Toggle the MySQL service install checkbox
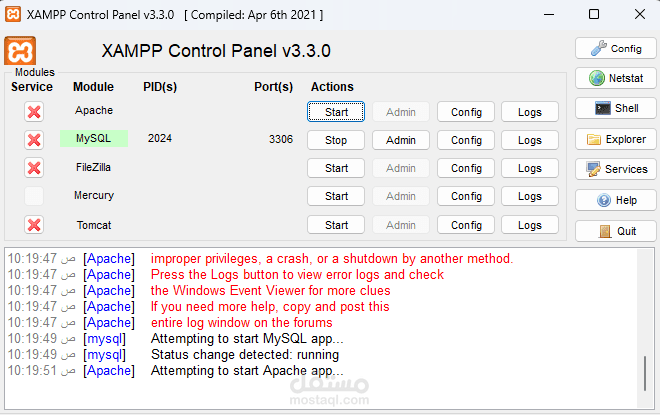 [x=34, y=140]
